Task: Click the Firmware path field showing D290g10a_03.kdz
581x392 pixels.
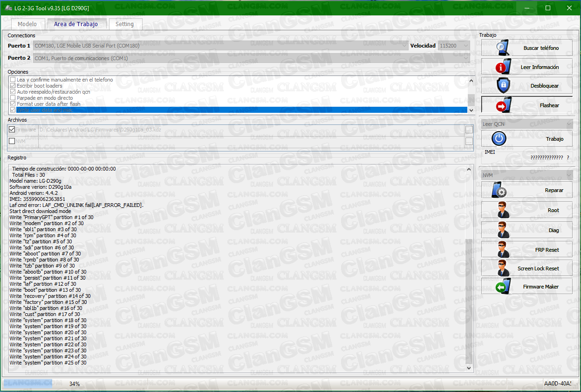Action: pos(251,130)
